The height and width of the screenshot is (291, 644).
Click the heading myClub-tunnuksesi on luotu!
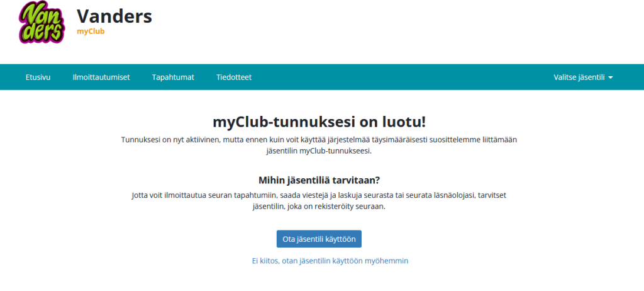322,122
